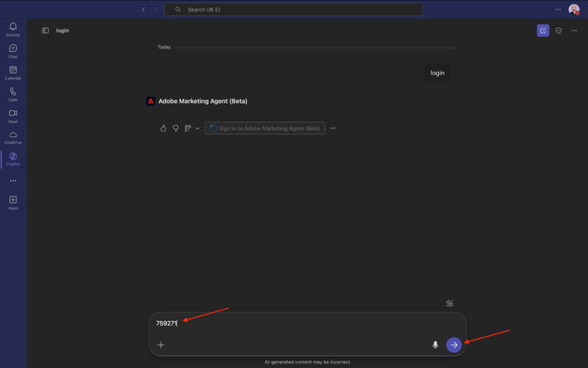
Task: Open the Apps store in sidebar
Action: pos(13,203)
